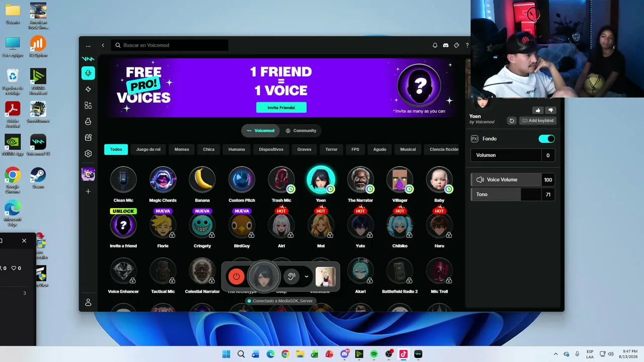Click the Invite Friends! button
Screen dimensions: 644x362
[x=281, y=108]
